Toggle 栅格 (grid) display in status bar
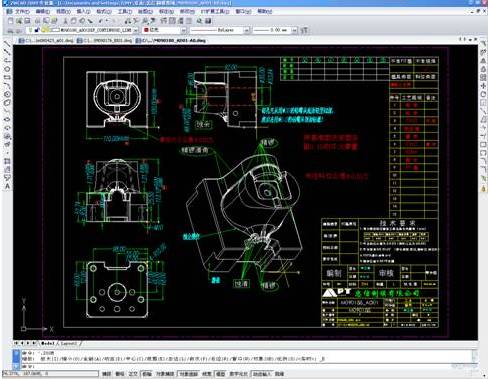 pyautogui.click(x=120, y=374)
